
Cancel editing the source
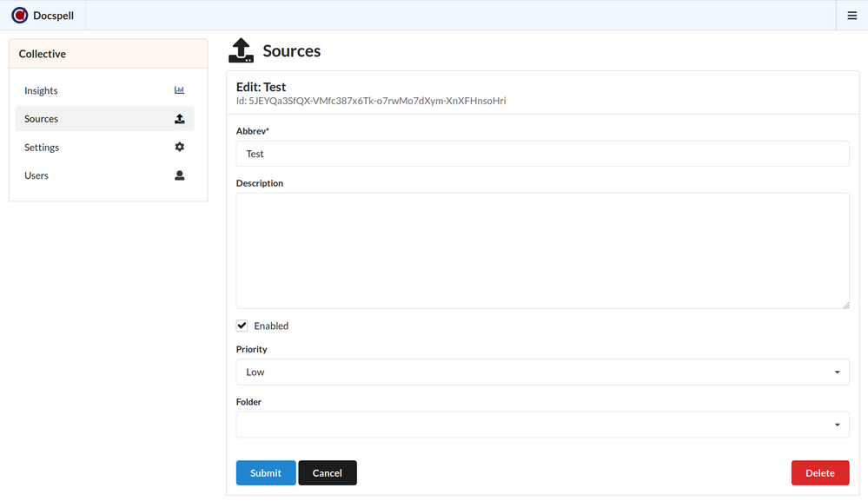pos(327,473)
